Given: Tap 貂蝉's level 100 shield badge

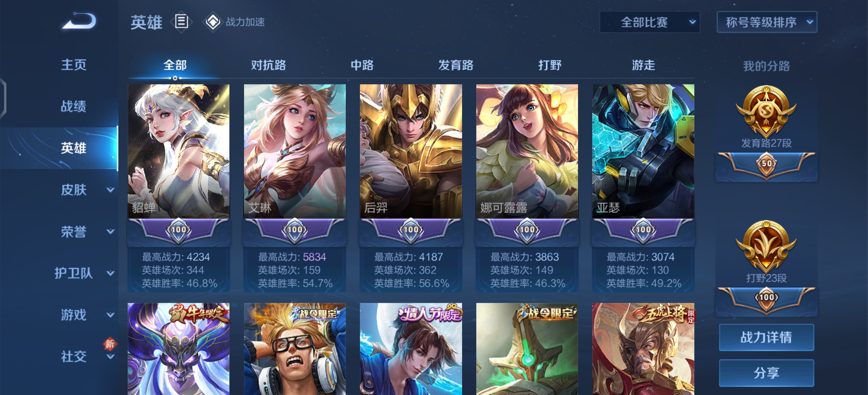Looking at the screenshot, I should tap(179, 230).
